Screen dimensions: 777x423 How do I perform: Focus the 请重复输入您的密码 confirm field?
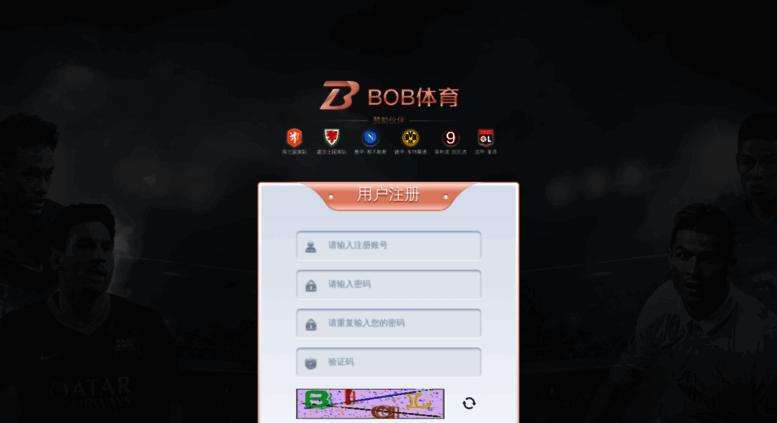pyautogui.click(x=388, y=323)
